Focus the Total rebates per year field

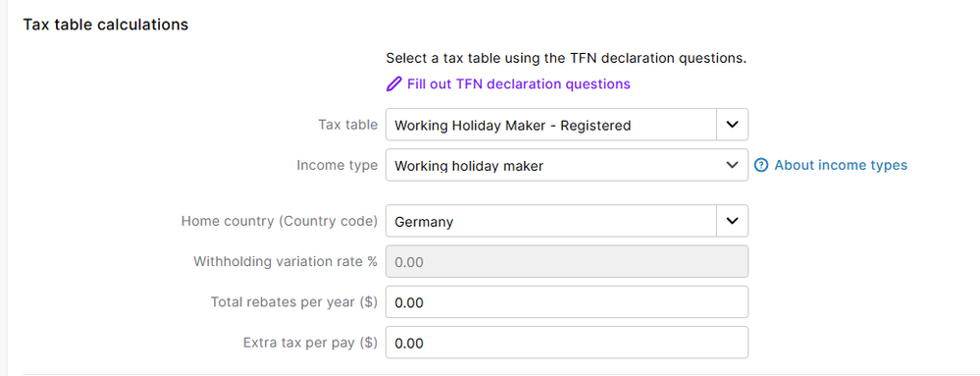(x=567, y=302)
